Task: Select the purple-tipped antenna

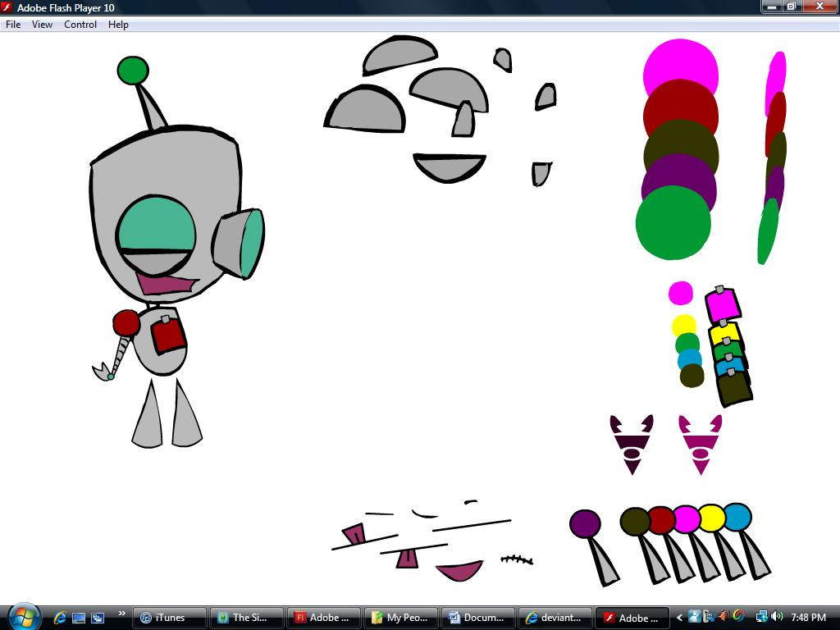Action: click(x=594, y=546)
